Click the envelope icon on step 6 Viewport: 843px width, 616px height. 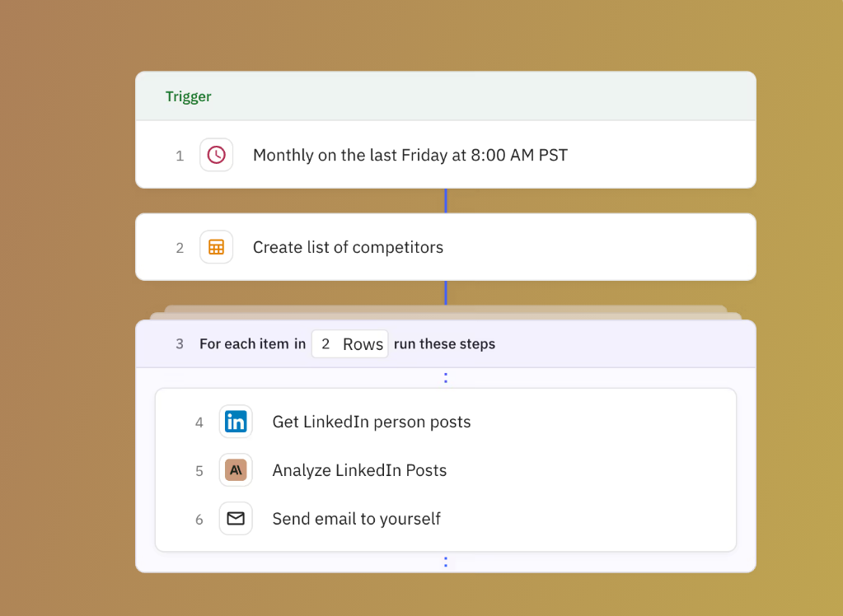click(236, 518)
